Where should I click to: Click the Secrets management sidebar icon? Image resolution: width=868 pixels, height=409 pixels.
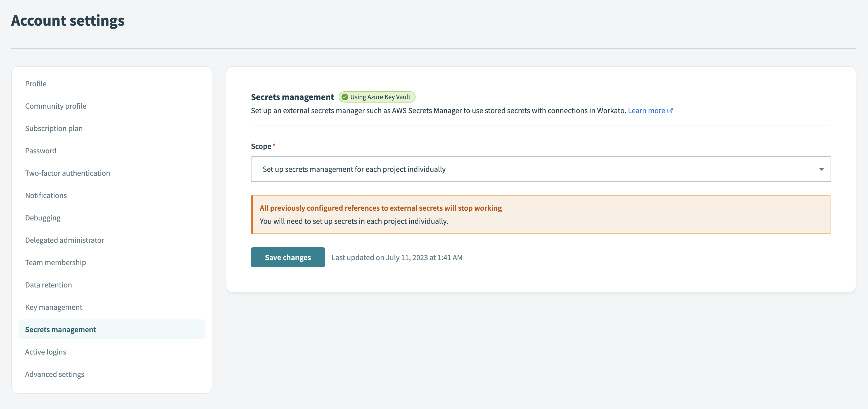tap(60, 329)
